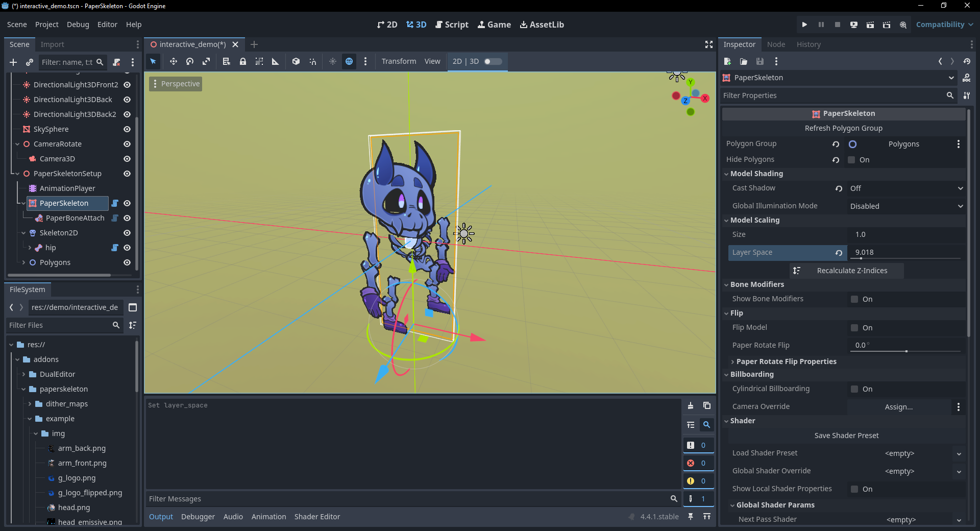
Task: Toggle split mode in FileSystem path bar
Action: [x=133, y=307]
